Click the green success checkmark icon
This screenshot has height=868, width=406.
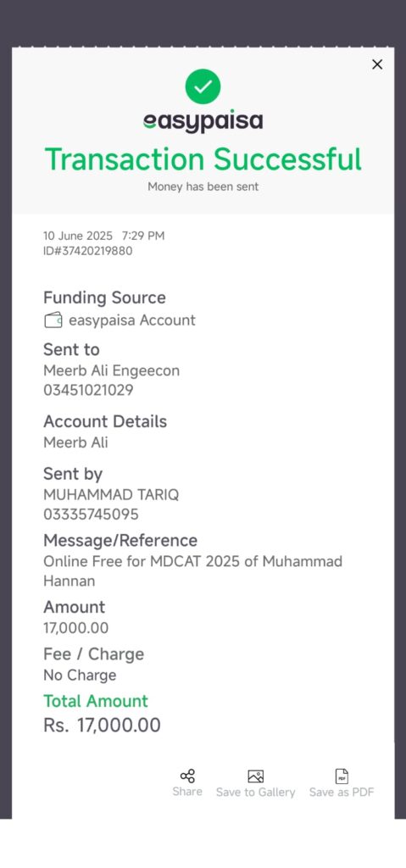(x=203, y=86)
